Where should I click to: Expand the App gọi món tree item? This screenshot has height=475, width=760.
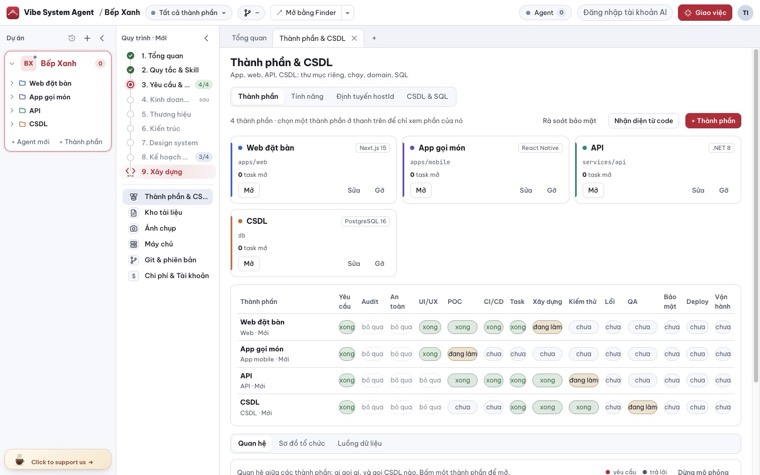[x=12, y=97]
